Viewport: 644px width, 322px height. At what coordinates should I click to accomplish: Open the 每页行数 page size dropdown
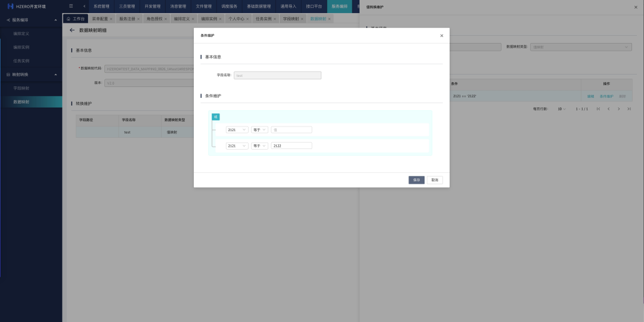point(562,109)
